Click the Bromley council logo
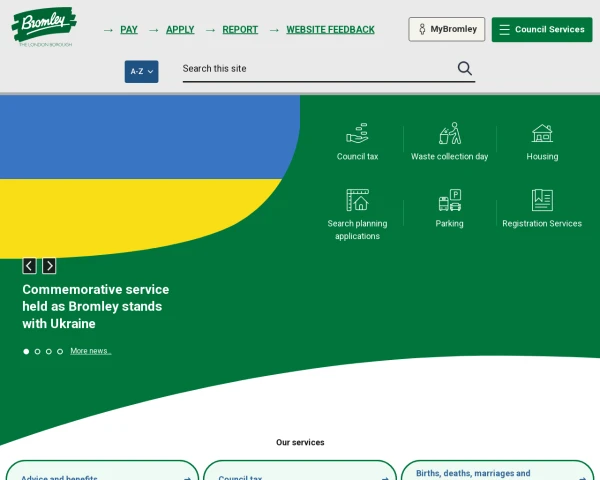Image resolution: width=600 pixels, height=480 pixels. (x=44, y=27)
